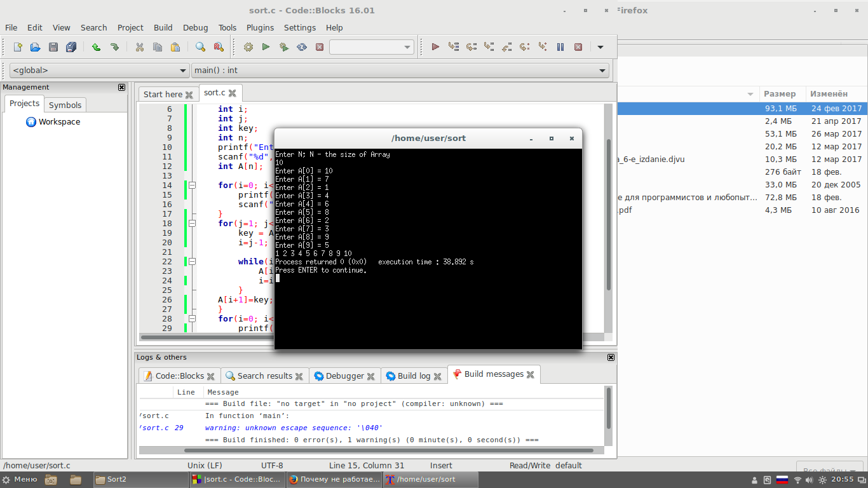Screen dimensions: 868x488
Task: Switch to Firefox window in taskbar
Action: (334, 480)
